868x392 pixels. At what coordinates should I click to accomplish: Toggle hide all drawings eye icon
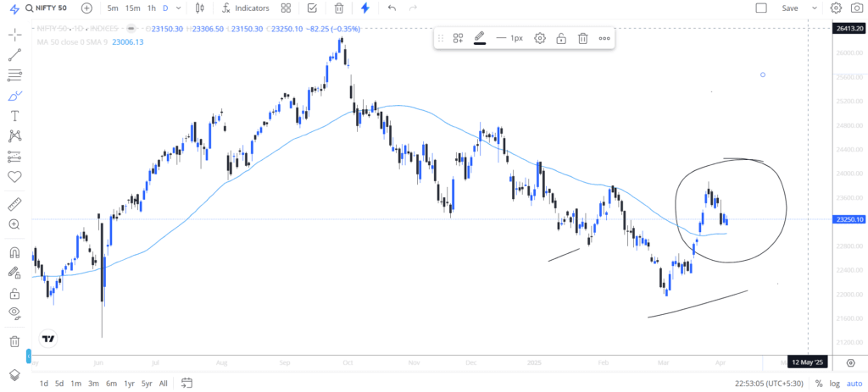15,313
